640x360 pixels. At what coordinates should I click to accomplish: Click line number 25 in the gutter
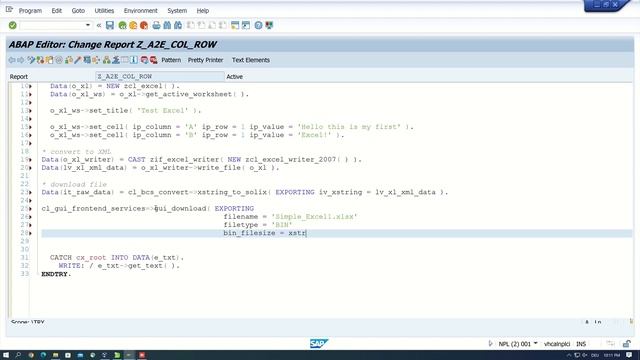coord(24,209)
